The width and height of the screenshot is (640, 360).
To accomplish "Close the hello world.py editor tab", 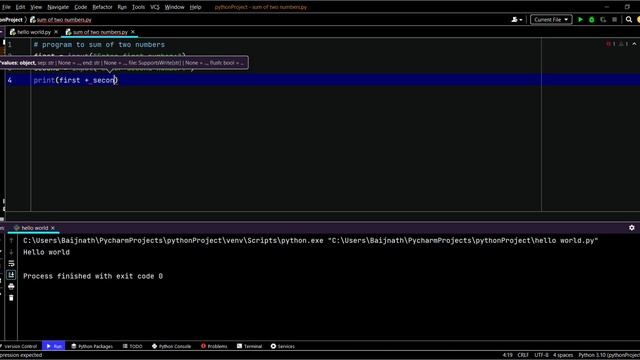I will tap(56, 32).
